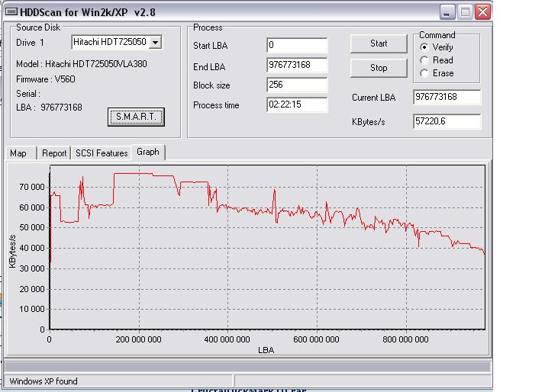The image size is (545, 392).
Task: Click the KBytes/s value field
Action: point(447,121)
